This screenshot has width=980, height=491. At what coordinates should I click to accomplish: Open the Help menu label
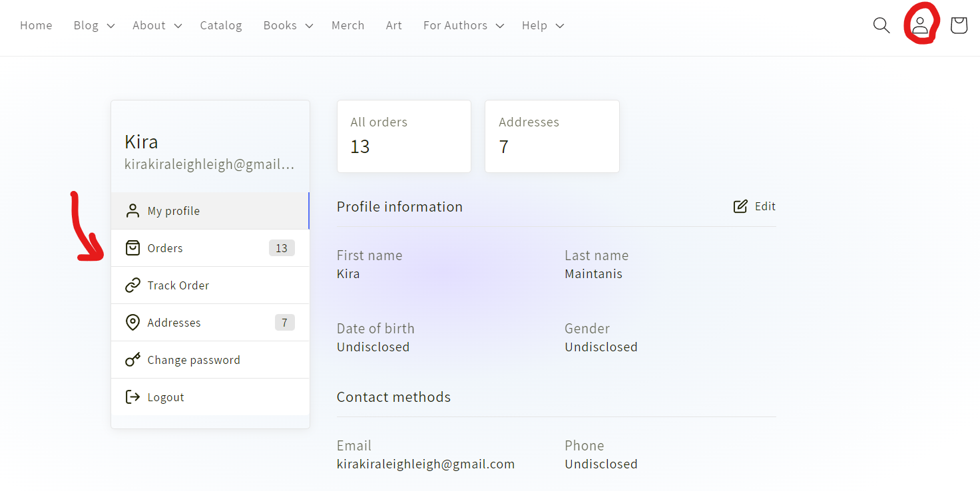pyautogui.click(x=535, y=25)
